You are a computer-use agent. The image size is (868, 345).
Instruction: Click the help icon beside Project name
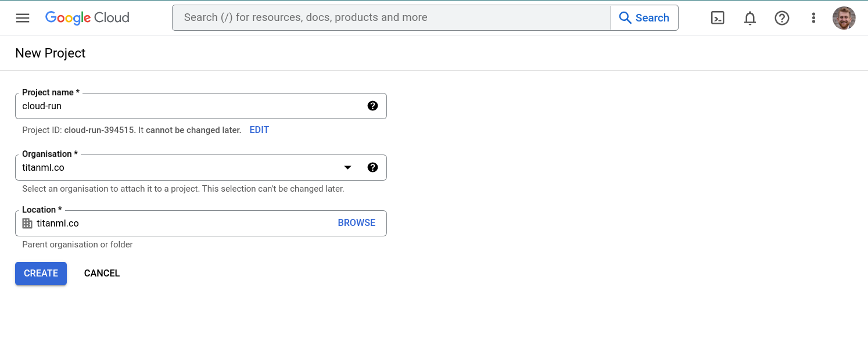pyautogui.click(x=372, y=106)
